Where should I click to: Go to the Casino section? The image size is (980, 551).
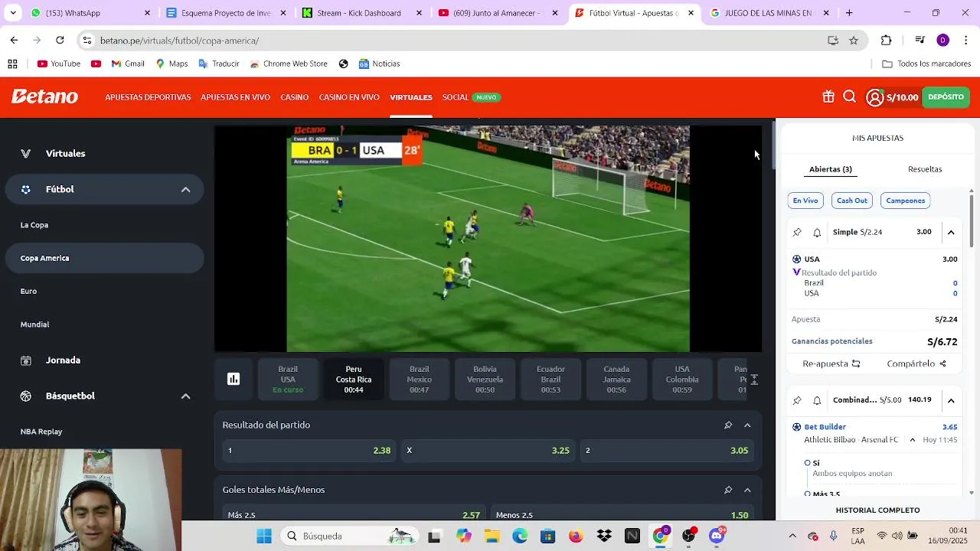295,97
